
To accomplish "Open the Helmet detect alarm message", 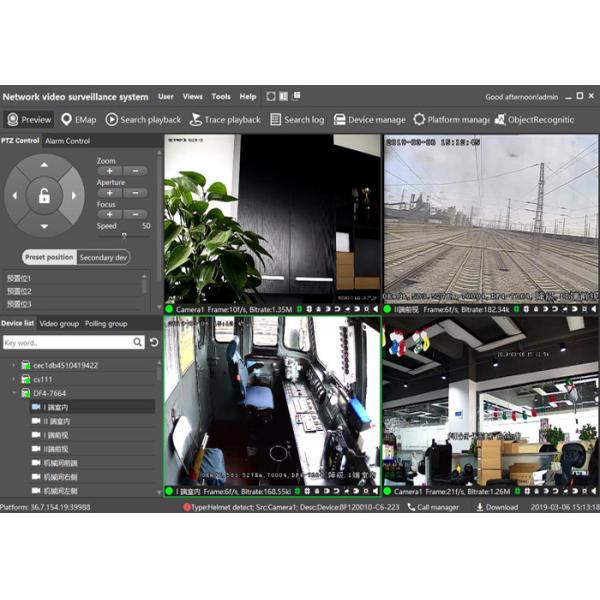I will [295, 507].
